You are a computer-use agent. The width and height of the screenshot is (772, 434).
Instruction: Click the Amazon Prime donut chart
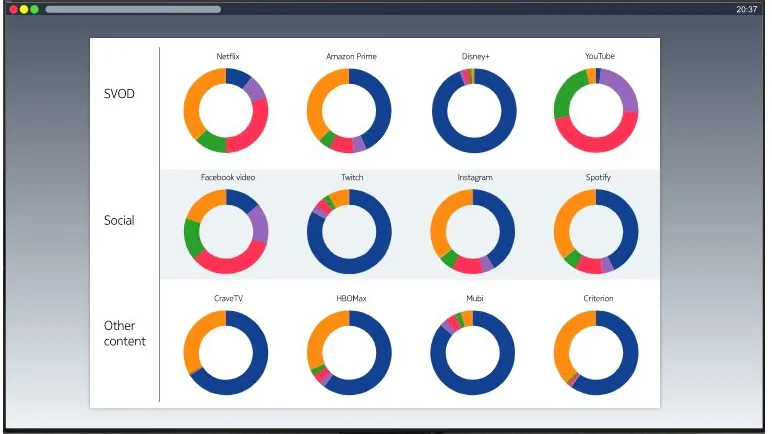[x=349, y=110]
